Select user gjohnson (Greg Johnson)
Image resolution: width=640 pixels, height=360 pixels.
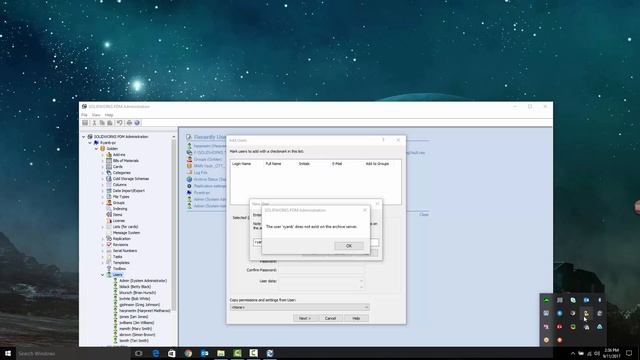pos(140,304)
